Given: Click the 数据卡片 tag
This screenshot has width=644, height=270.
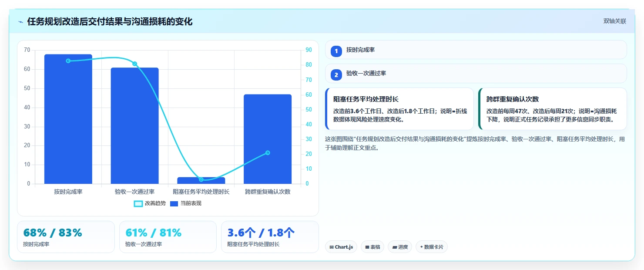Looking at the screenshot, I should (x=432, y=247).
